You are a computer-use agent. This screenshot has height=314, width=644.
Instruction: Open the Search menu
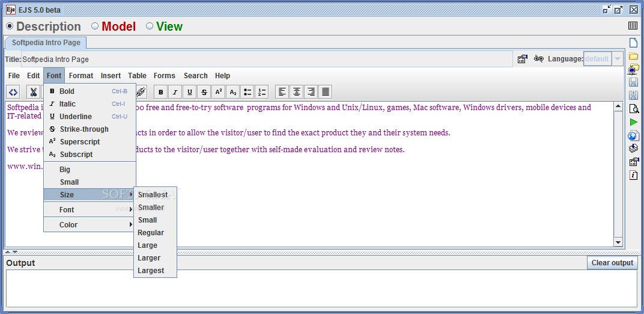pos(195,76)
